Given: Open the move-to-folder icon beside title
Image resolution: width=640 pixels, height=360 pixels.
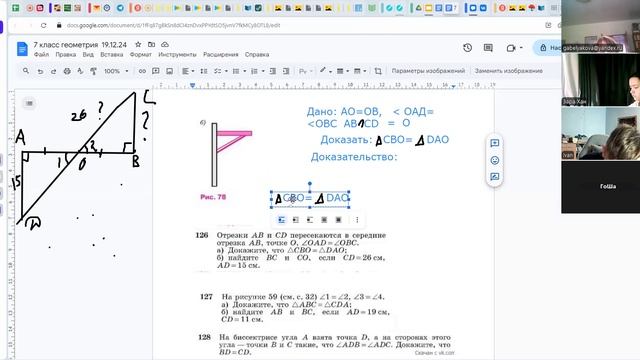Looking at the screenshot, I should pos(151,44).
